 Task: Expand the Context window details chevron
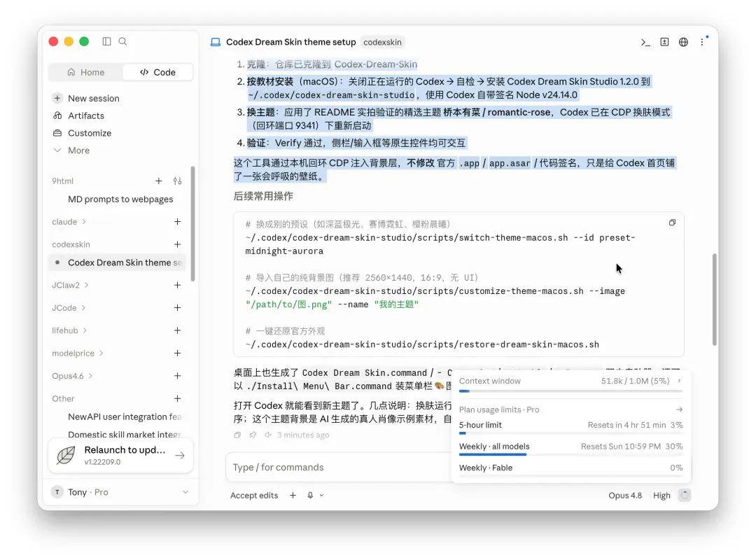coord(679,381)
